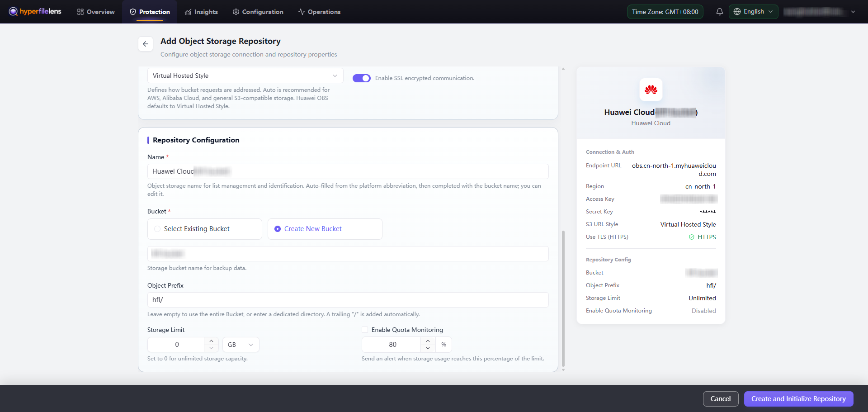Open the GB unit dropdown
Viewport: 868px width, 412px height.
pyautogui.click(x=241, y=345)
